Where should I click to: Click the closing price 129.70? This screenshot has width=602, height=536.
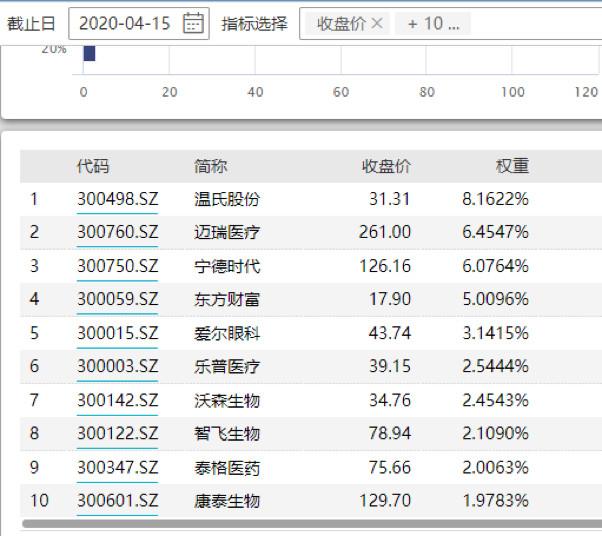(385, 501)
